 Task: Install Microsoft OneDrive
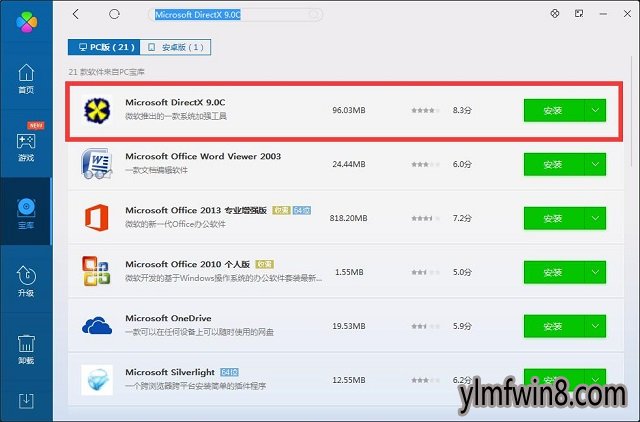(554, 326)
